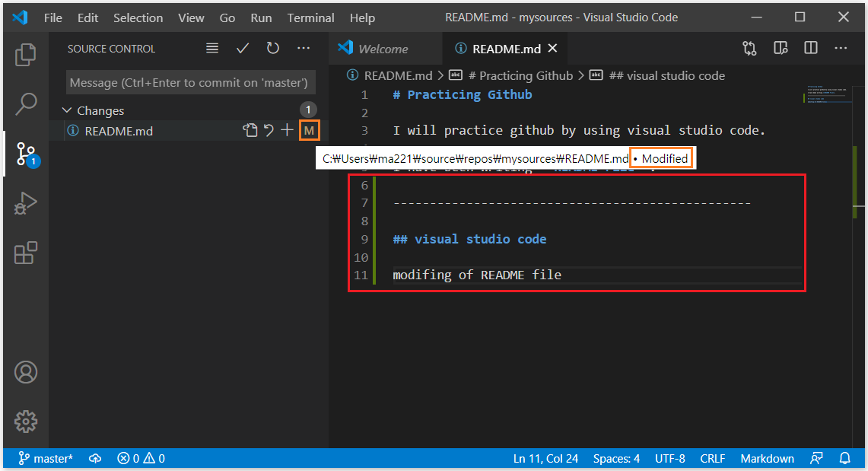Image resolution: width=868 pixels, height=471 pixels.
Task: Open the Edit menu
Action: [87, 18]
